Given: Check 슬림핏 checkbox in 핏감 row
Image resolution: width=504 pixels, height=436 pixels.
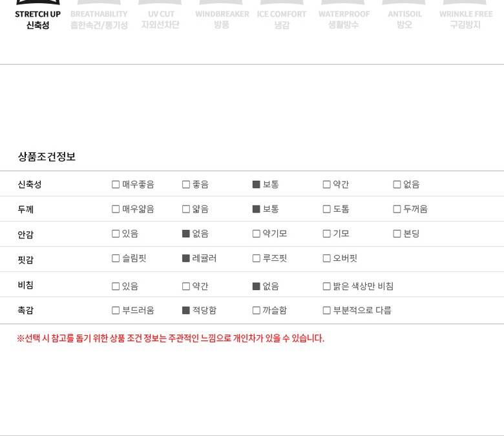Looking at the screenshot, I should (116, 258).
